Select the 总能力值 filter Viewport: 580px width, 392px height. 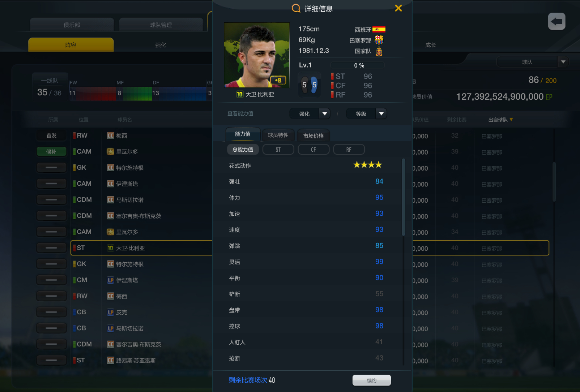[243, 150]
